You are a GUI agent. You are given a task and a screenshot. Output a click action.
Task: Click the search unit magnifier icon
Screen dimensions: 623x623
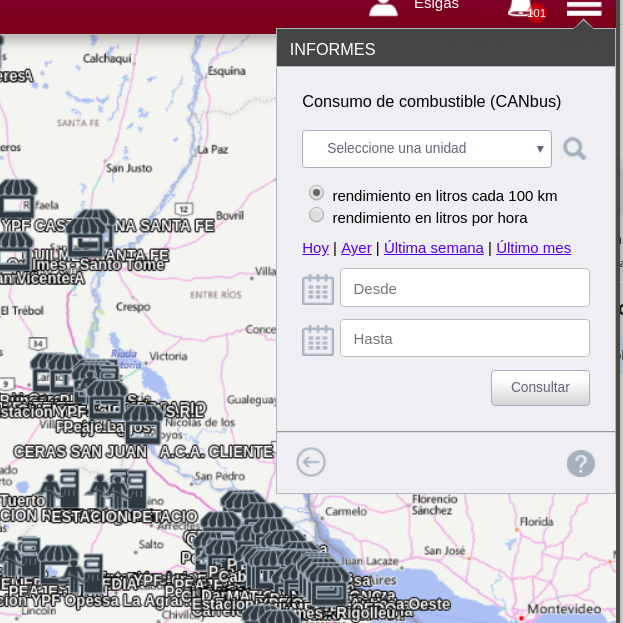pos(574,149)
